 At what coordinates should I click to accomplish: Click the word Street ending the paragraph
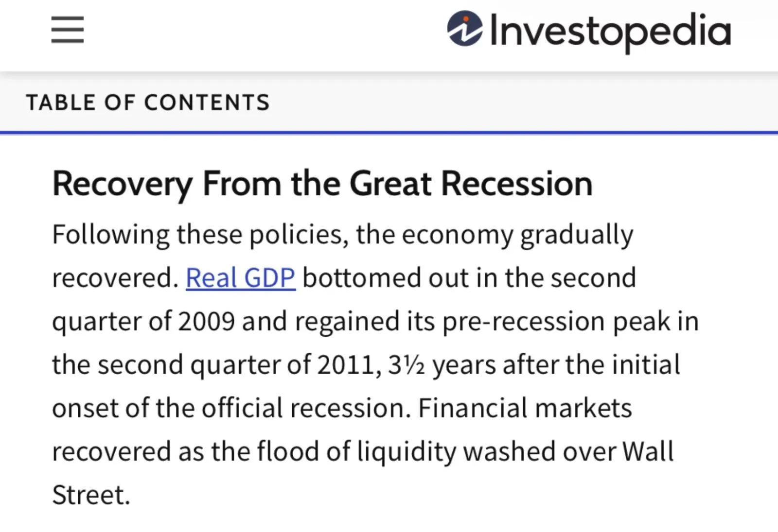click(90, 495)
